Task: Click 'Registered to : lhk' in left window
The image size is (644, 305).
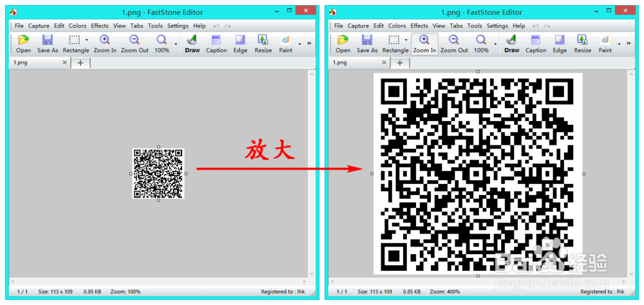Action: click(x=283, y=292)
